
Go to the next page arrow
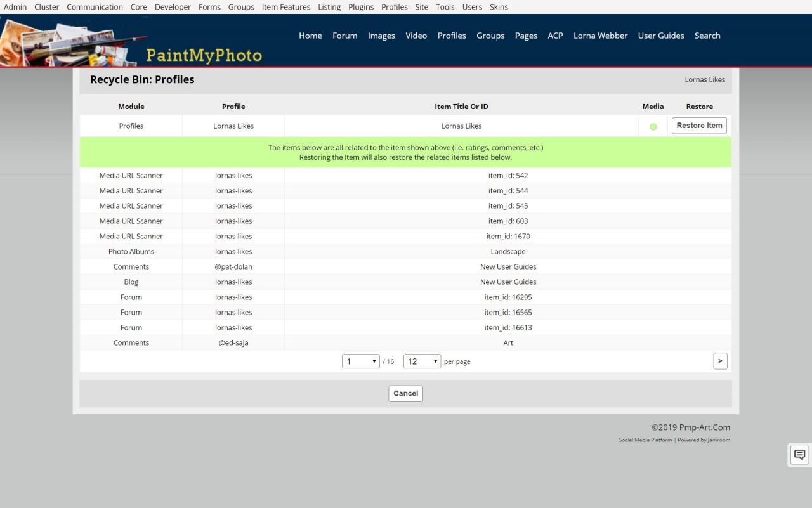(x=720, y=361)
